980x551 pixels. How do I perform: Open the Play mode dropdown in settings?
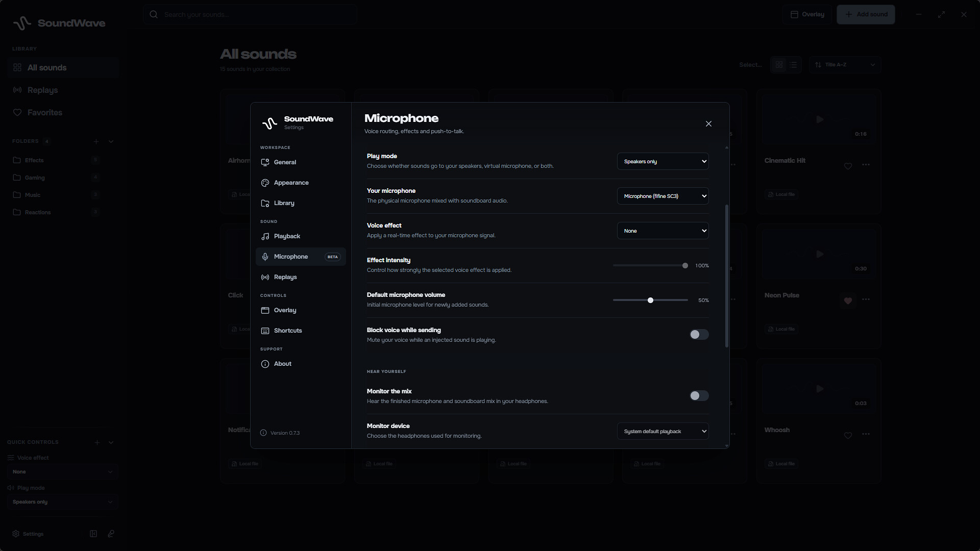pos(663,161)
